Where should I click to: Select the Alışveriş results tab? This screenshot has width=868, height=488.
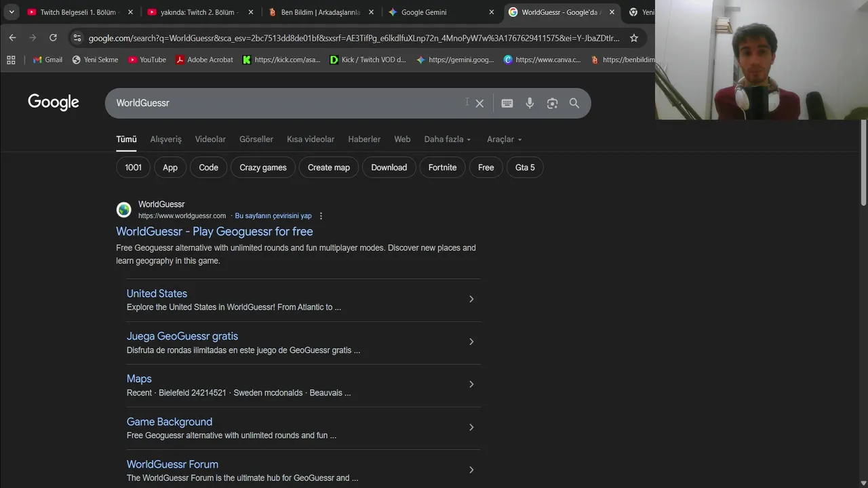[165, 139]
